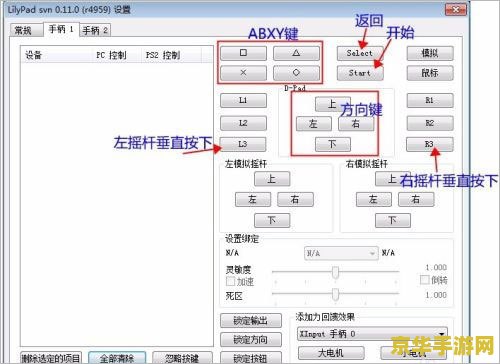The width and height of the screenshot is (500, 364).
Task: Click the 鼠标 button
Action: [x=430, y=73]
